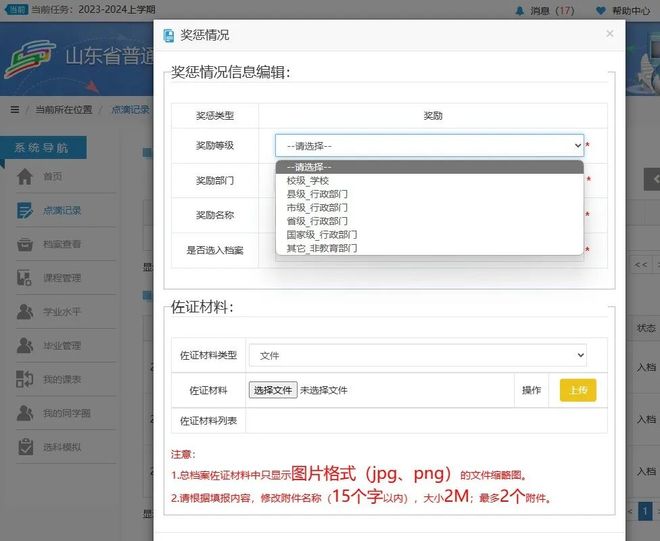Select 市级_行政部门 option
This screenshot has height=541, width=660.
[429, 208]
